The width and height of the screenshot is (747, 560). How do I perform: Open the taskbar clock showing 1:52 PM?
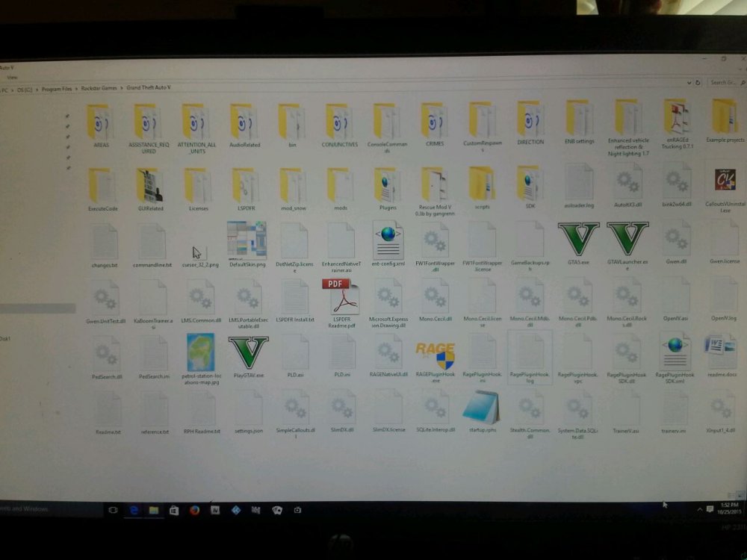(729, 508)
